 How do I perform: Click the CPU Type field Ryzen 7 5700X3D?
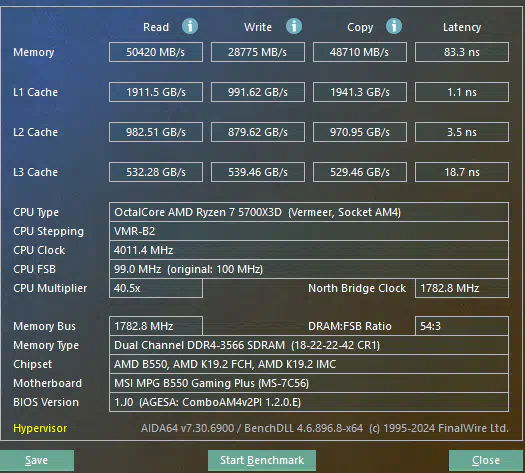309,212
